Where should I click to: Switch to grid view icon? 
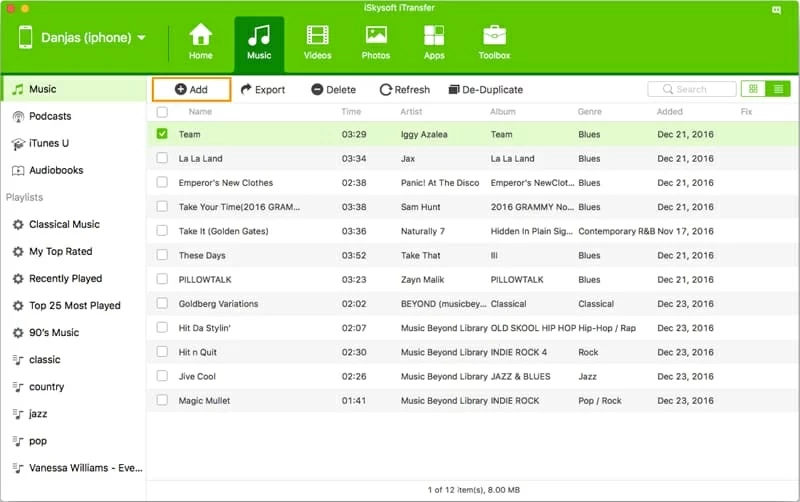point(752,89)
